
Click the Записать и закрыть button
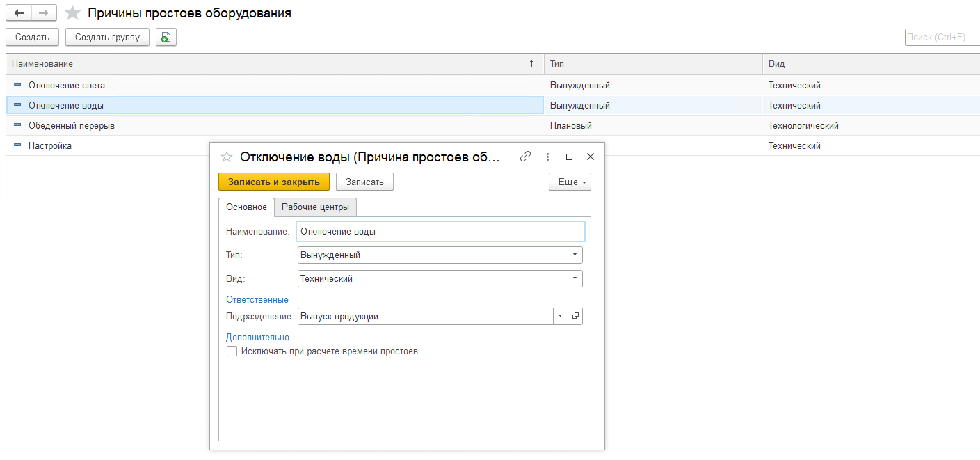[x=273, y=182]
